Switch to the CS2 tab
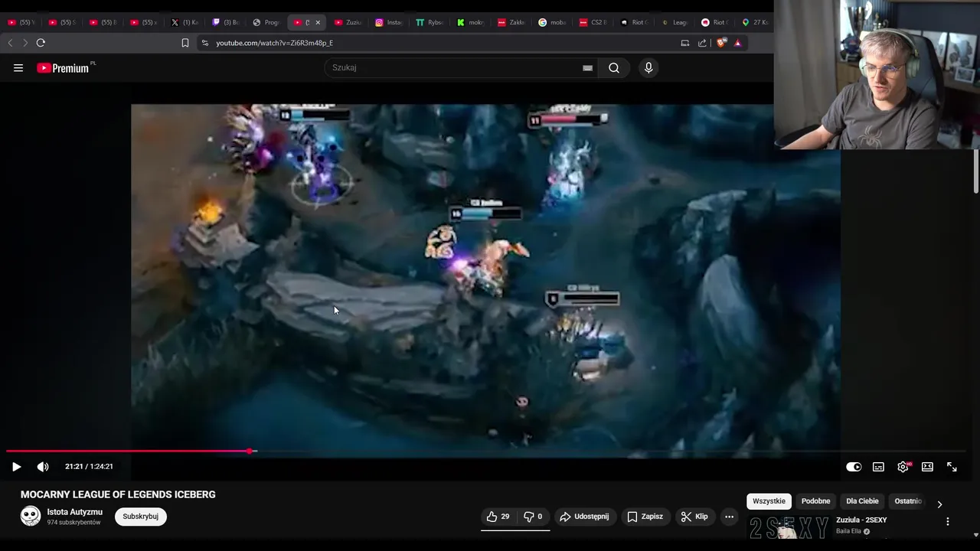This screenshot has width=980, height=551. [x=593, y=22]
